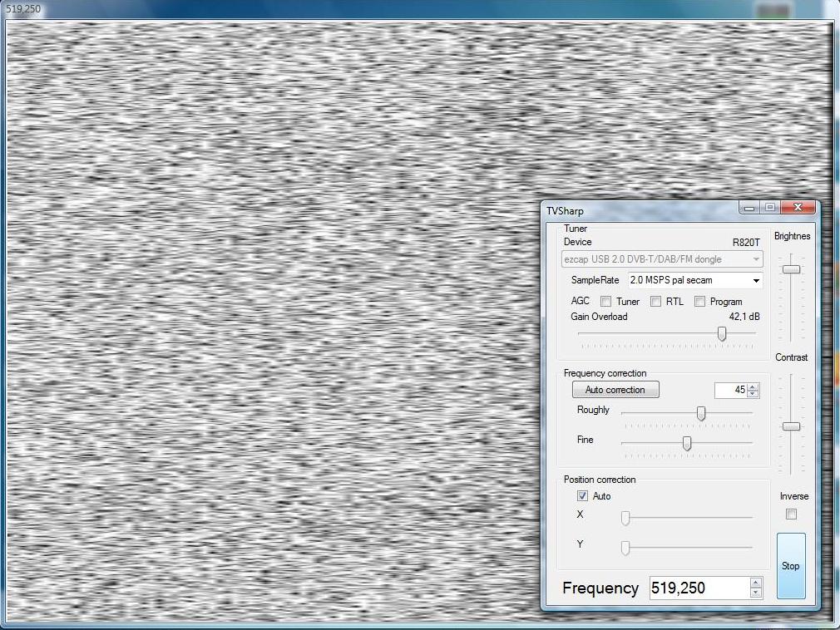Enable the Tuner AGC checkbox

[605, 302]
